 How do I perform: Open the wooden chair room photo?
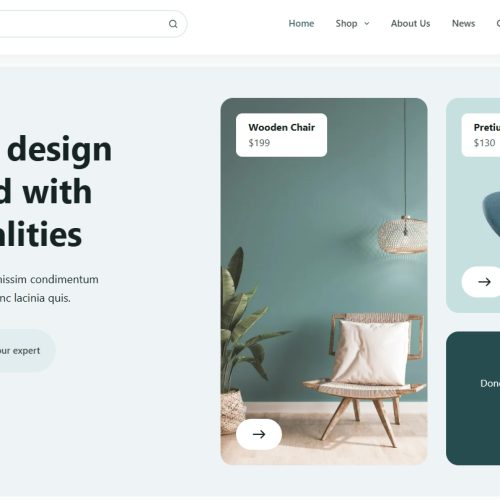point(324,281)
